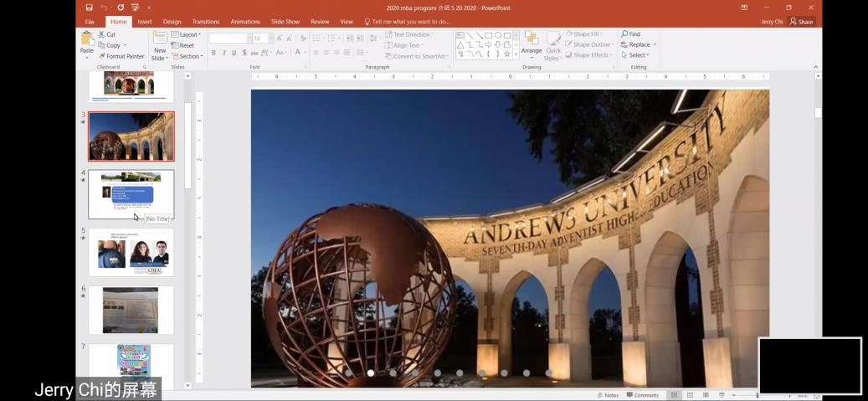
Task: Select the Rectangle shape in shapes gallery
Action: 488,35
